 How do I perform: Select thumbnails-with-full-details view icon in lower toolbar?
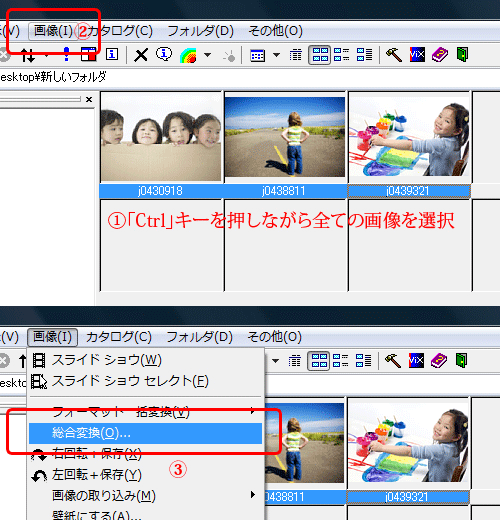point(363,361)
